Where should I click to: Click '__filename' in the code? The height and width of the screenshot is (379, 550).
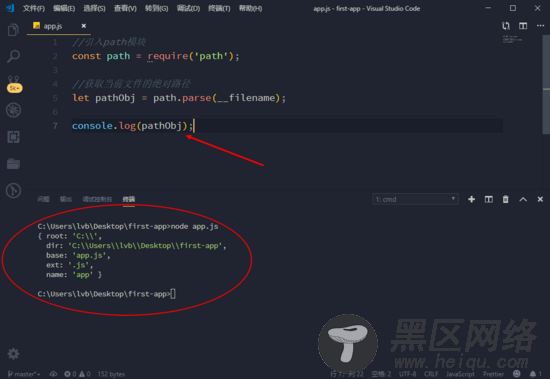[x=246, y=98]
